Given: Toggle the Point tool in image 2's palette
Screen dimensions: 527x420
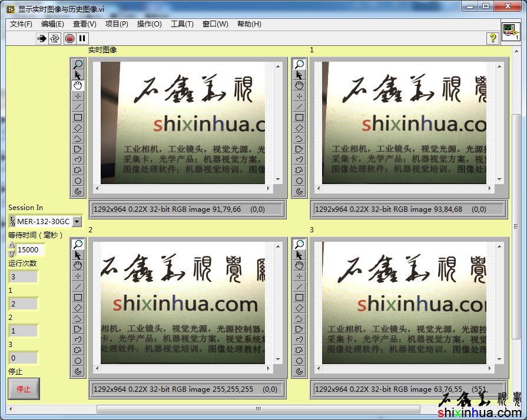Looking at the screenshot, I should pos(78,276).
